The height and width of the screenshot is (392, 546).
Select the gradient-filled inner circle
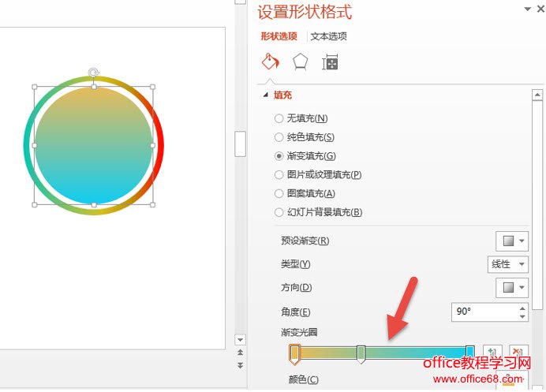coord(94,145)
